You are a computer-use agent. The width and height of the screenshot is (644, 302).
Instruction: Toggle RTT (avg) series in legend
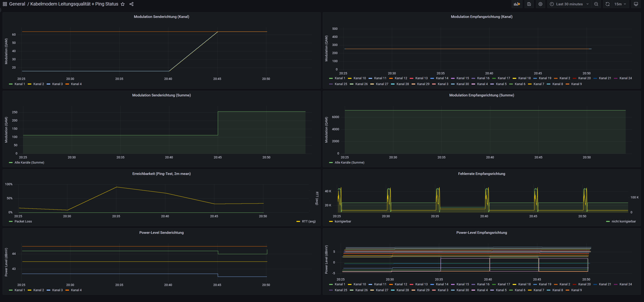pyautogui.click(x=308, y=221)
